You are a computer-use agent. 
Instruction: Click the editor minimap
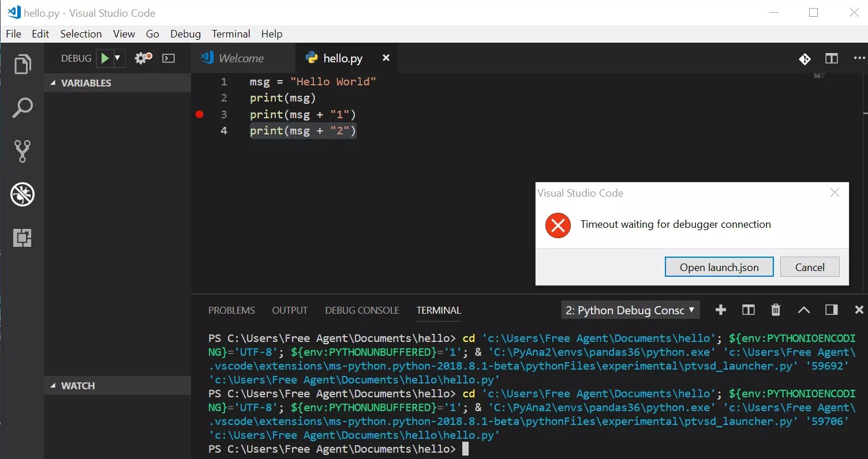[x=821, y=76]
